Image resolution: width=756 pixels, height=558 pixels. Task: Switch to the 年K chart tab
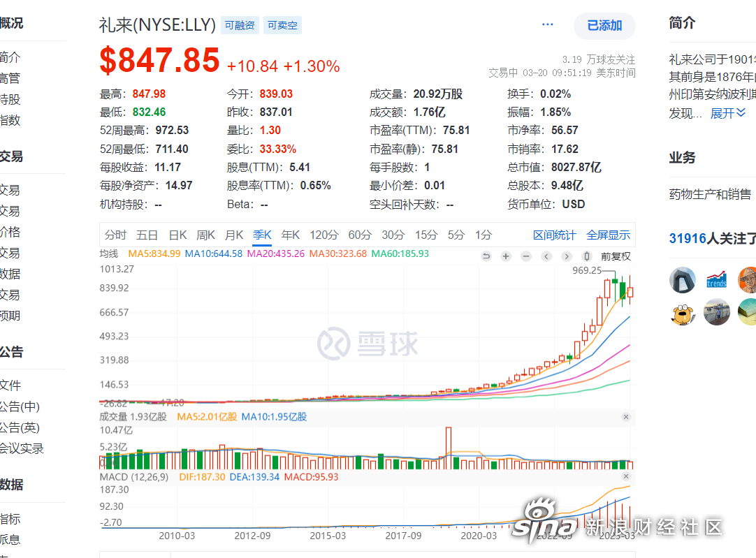tap(291, 235)
